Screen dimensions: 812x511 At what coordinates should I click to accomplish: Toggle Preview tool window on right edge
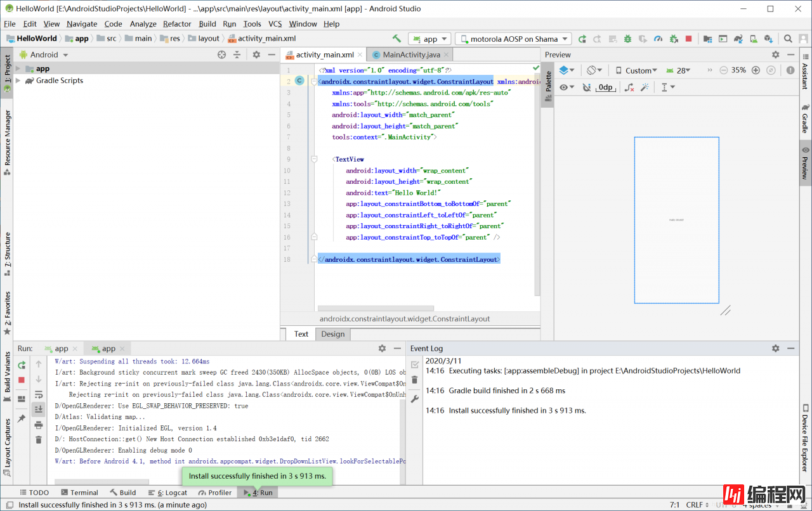tap(805, 162)
